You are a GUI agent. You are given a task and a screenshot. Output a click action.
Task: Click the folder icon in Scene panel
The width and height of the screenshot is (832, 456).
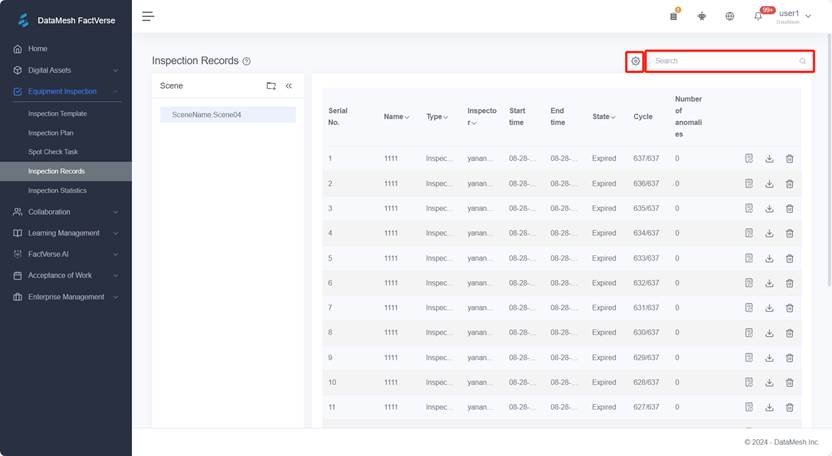(271, 86)
